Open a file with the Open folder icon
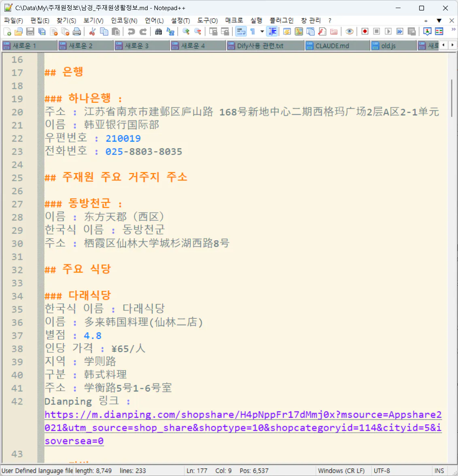 pos(18,32)
